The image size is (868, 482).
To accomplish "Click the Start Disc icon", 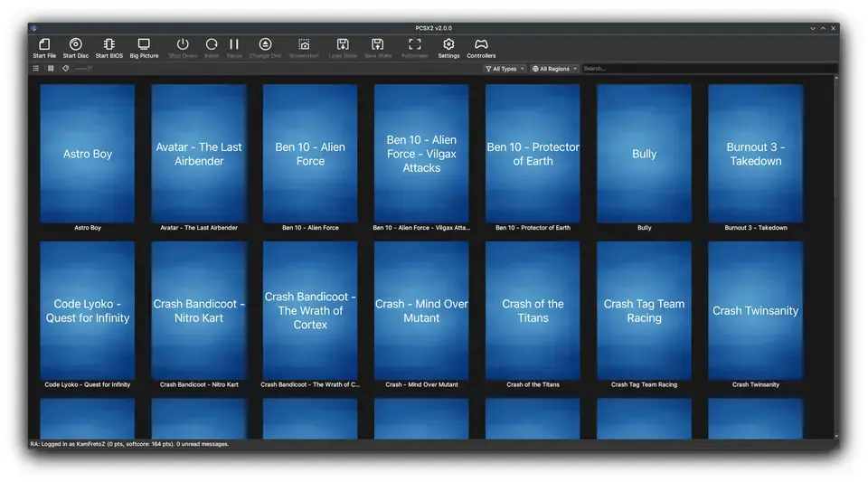I will pyautogui.click(x=76, y=44).
